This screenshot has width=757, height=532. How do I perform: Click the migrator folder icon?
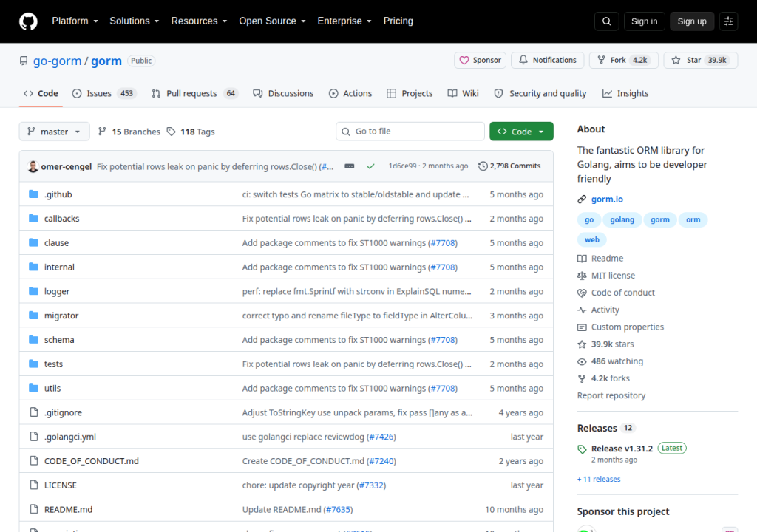click(34, 316)
